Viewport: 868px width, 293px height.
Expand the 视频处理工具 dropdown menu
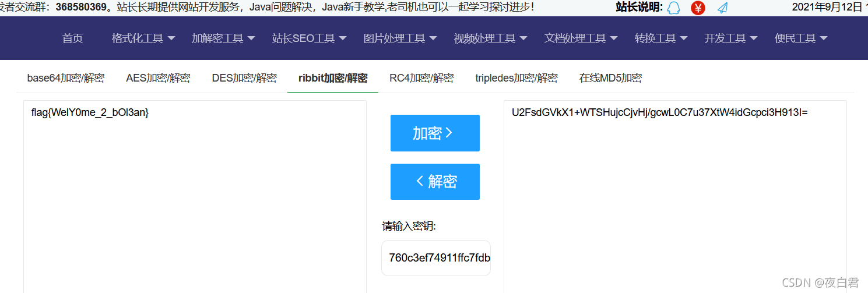491,38
